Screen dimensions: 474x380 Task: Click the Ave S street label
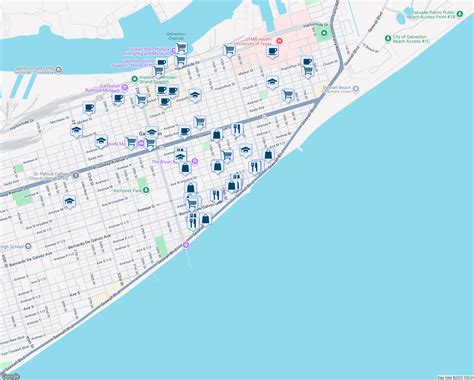click(75, 294)
